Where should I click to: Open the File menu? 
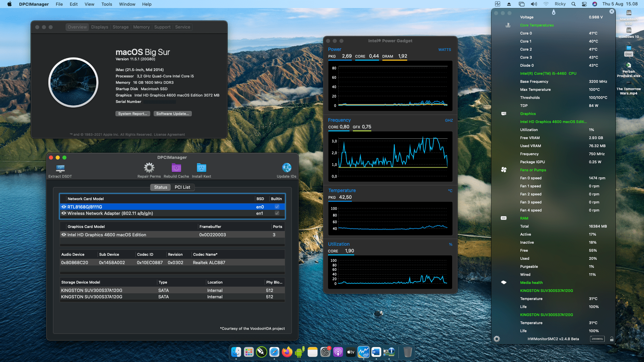(x=59, y=4)
